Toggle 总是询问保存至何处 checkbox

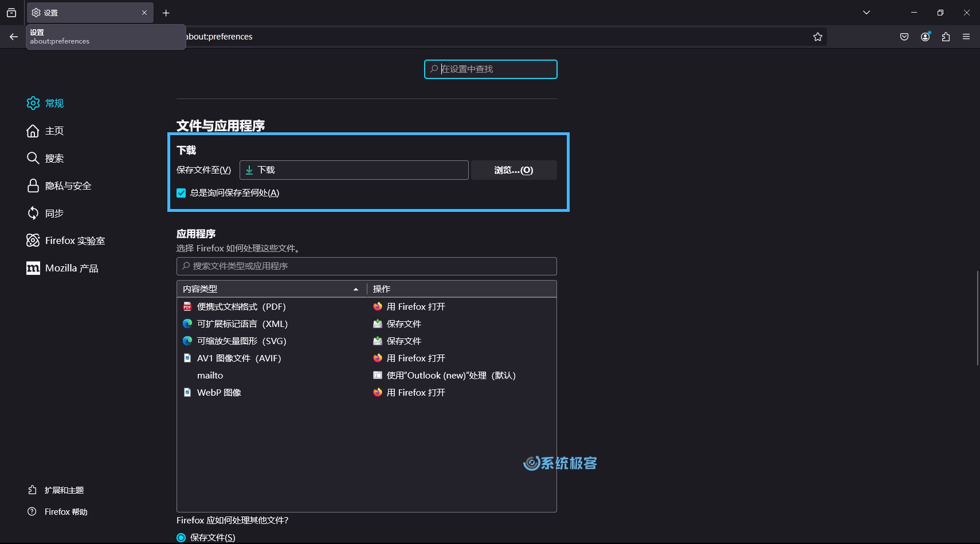[x=181, y=193]
